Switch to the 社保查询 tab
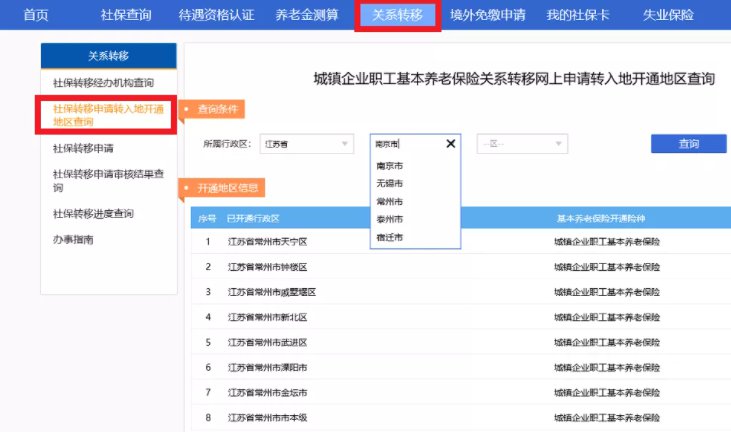731x435 pixels. tap(126, 15)
